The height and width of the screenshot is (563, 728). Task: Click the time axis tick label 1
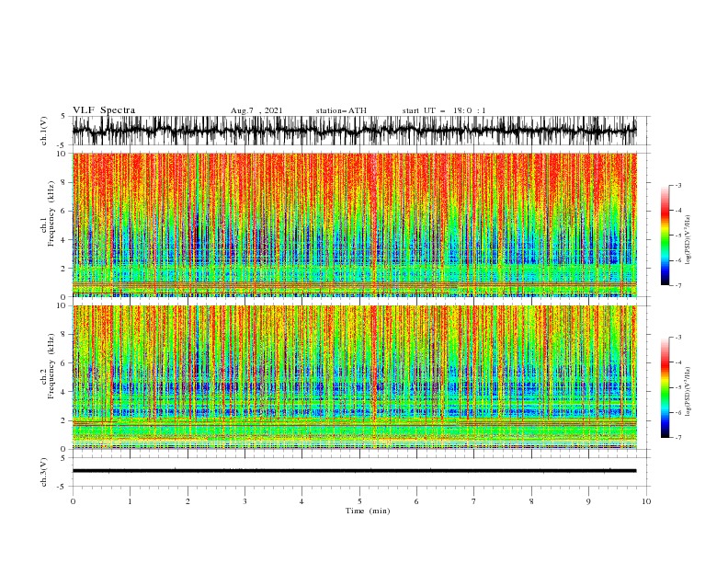130,501
